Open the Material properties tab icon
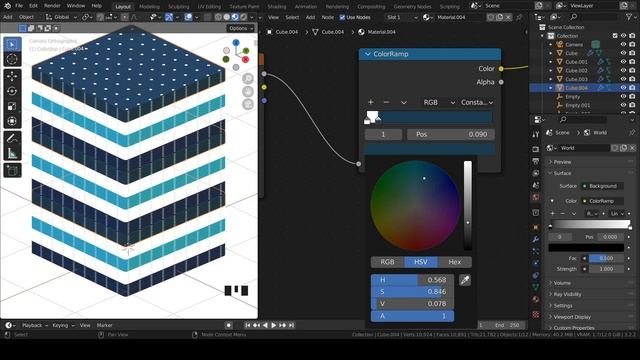Viewport: 640px width, 360px height. (x=536, y=300)
